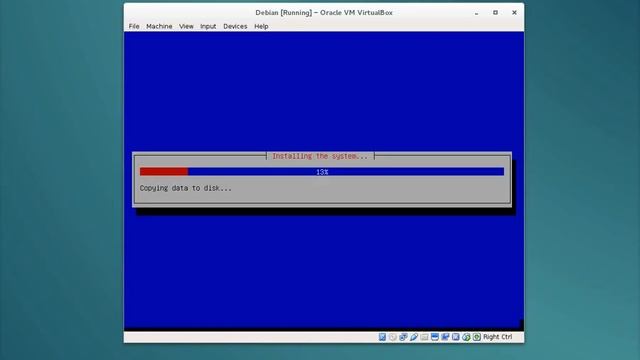This screenshot has height=360, width=640.
Task: Click the shared folders status icon
Action: pyautogui.click(x=424, y=337)
